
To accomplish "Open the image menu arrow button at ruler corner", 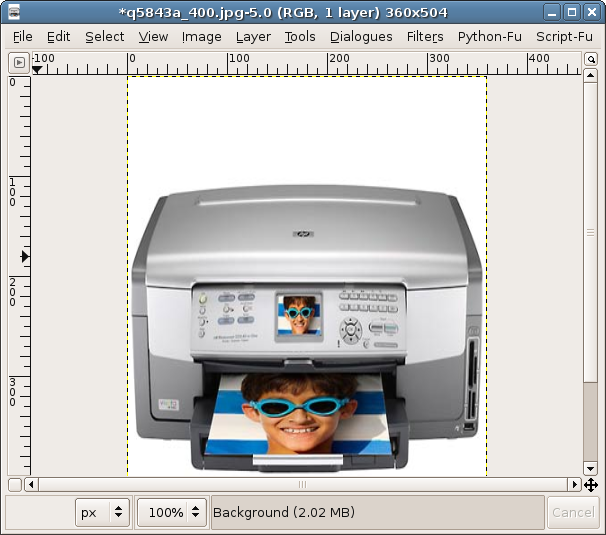I will pyautogui.click(x=19, y=62).
